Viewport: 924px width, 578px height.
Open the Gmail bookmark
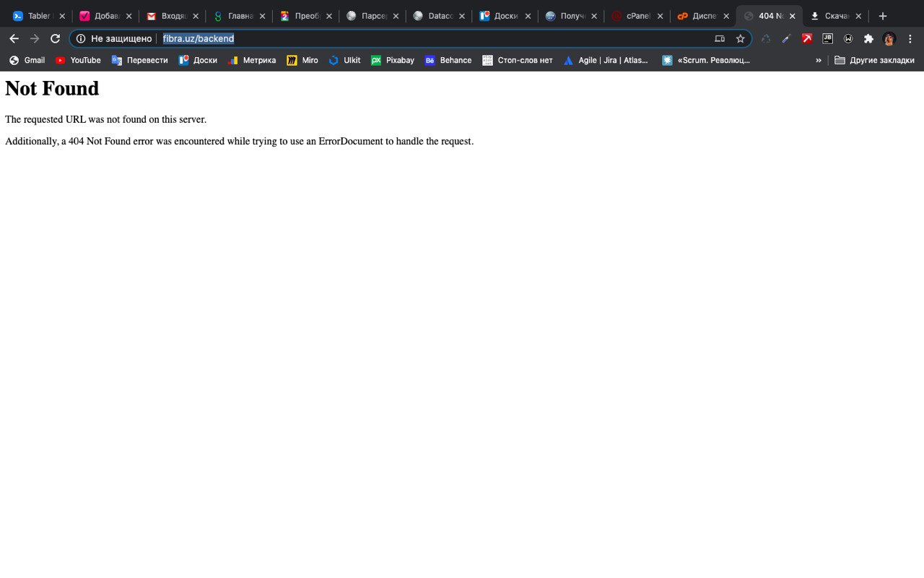(27, 60)
